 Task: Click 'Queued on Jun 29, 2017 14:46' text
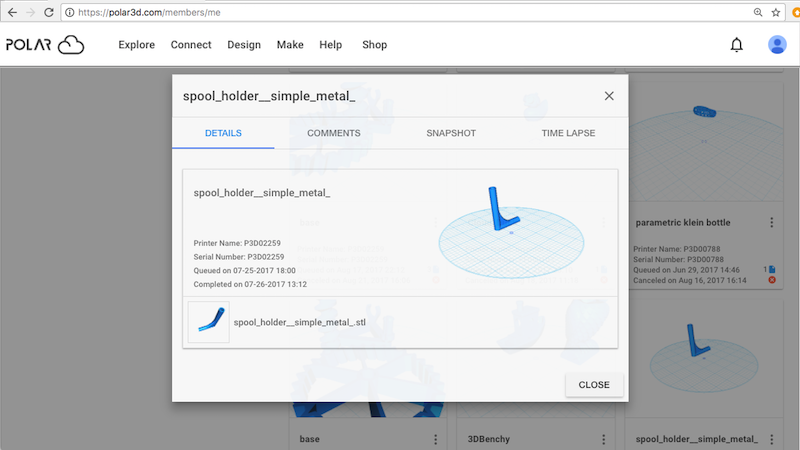pos(686,270)
